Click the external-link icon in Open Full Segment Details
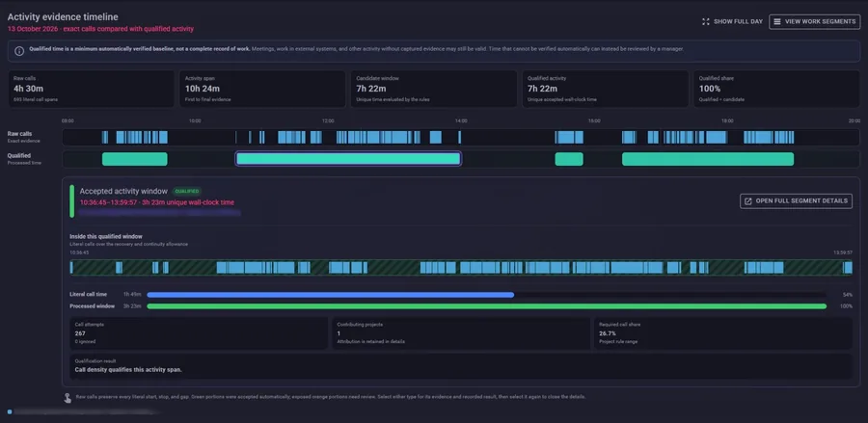Viewport: 868px width, 423px height. [x=747, y=201]
